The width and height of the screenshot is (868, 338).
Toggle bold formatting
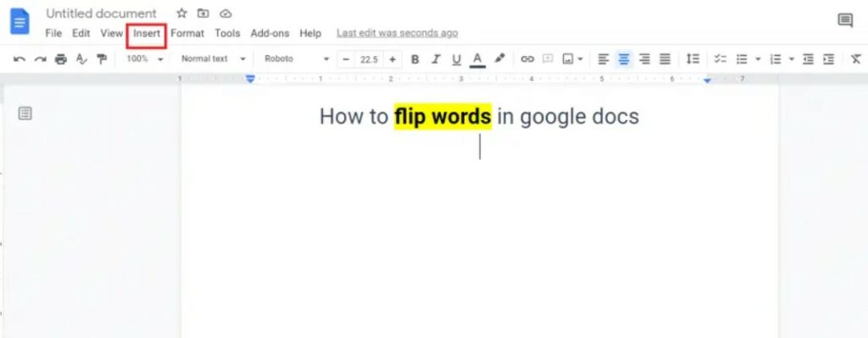click(415, 59)
